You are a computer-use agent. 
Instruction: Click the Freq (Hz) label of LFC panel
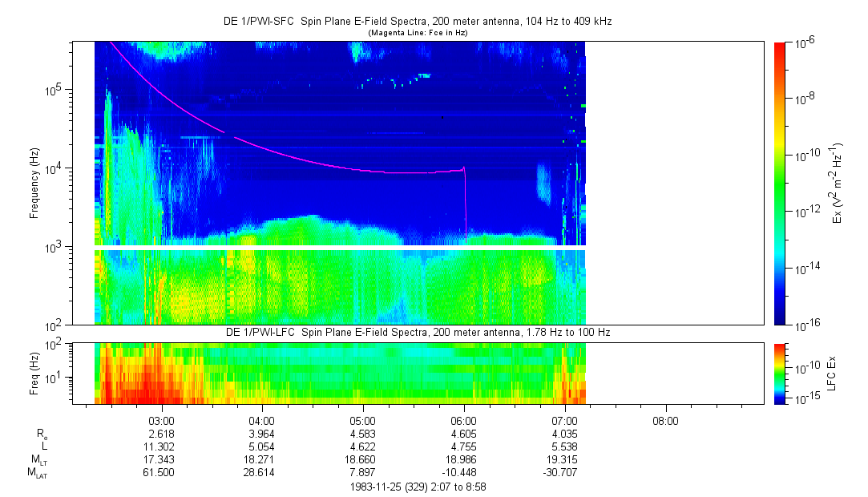pos(34,373)
